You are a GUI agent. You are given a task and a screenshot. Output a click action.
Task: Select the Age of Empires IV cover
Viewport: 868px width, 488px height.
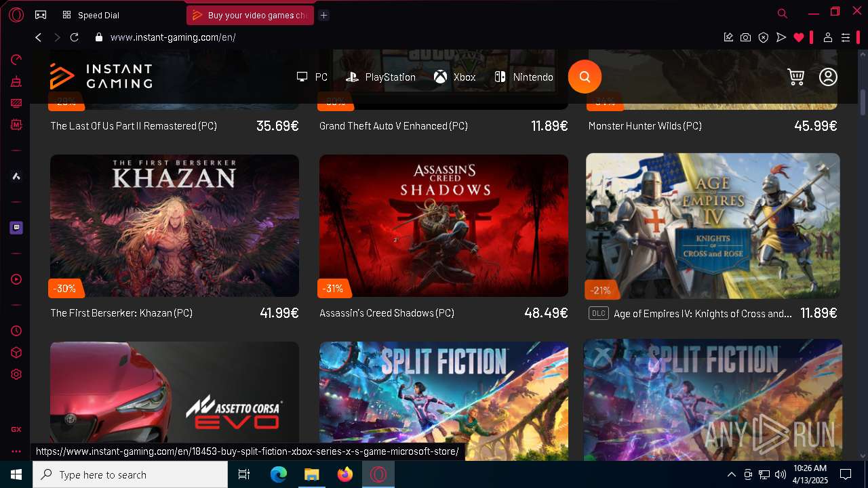click(713, 226)
